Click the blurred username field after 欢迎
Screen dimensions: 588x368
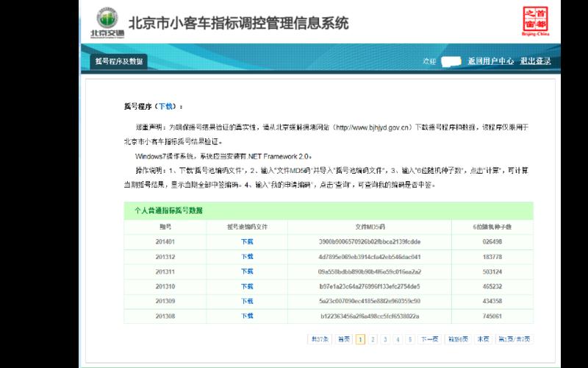pos(451,61)
